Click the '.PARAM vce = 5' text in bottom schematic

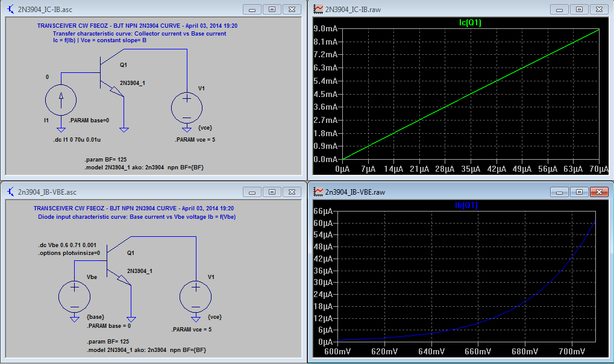point(192,330)
